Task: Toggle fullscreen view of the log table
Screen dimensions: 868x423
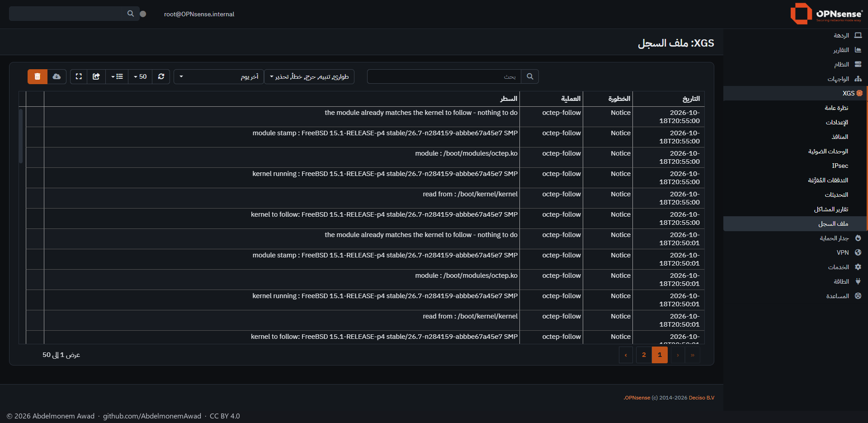Action: point(79,76)
